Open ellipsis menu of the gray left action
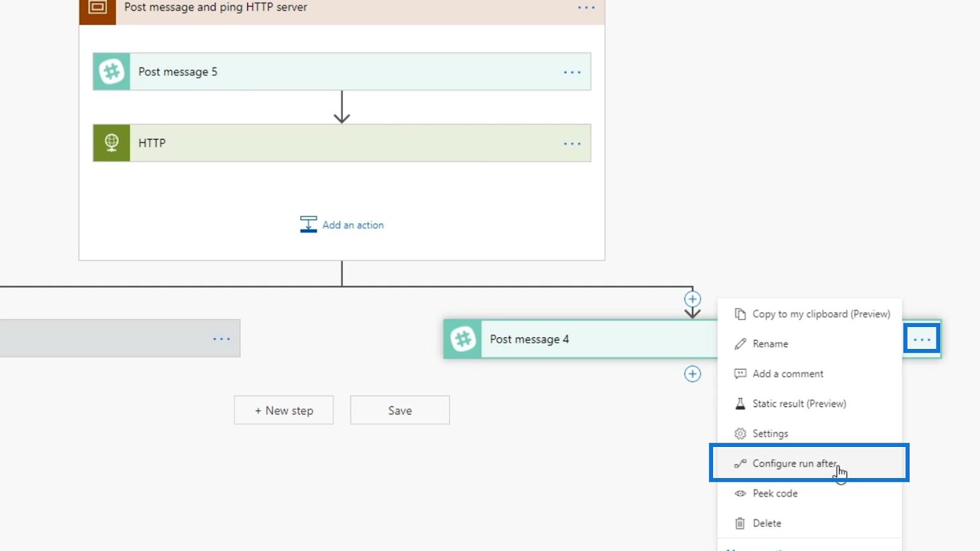980x551 pixels. 221,339
